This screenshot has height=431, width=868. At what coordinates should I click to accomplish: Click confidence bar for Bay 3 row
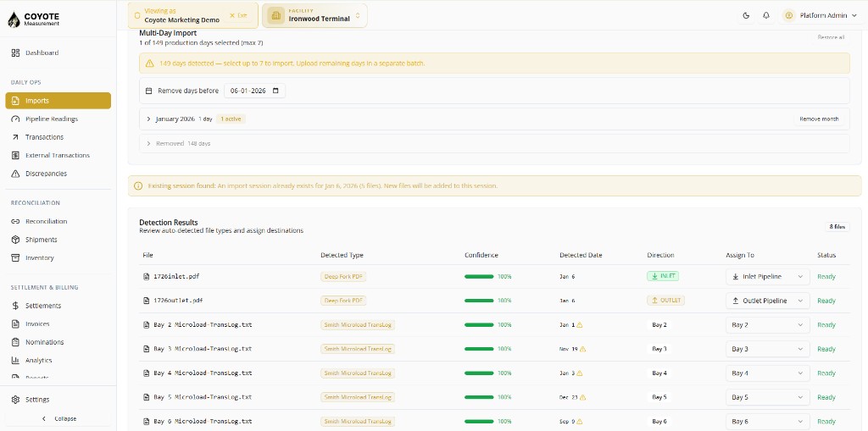tap(479, 349)
